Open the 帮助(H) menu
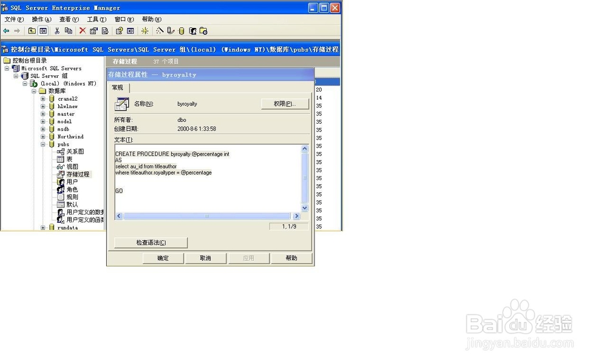Screen dimensions: 607x364 pyautogui.click(x=151, y=19)
